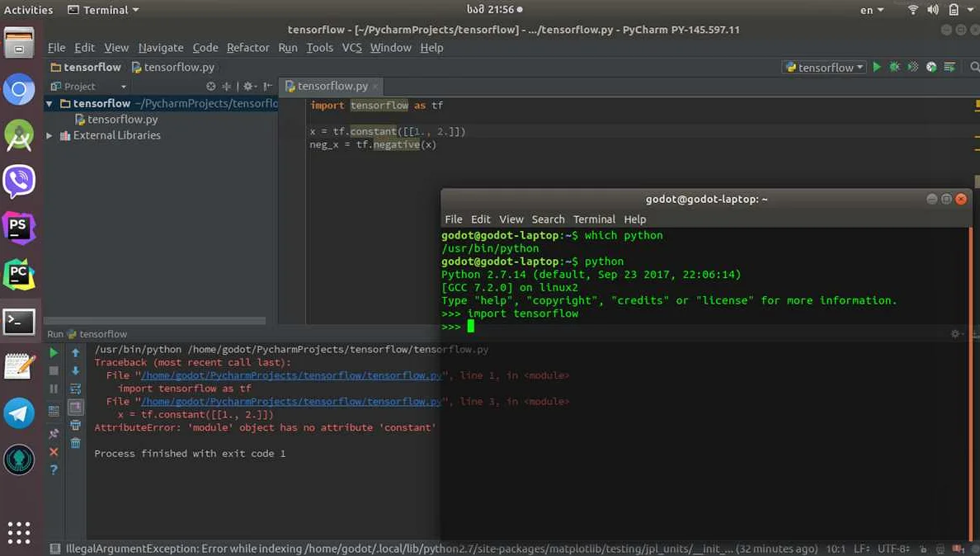Toggle scroll to end in Run console
Screen dimensions: 980x556
(x=76, y=408)
